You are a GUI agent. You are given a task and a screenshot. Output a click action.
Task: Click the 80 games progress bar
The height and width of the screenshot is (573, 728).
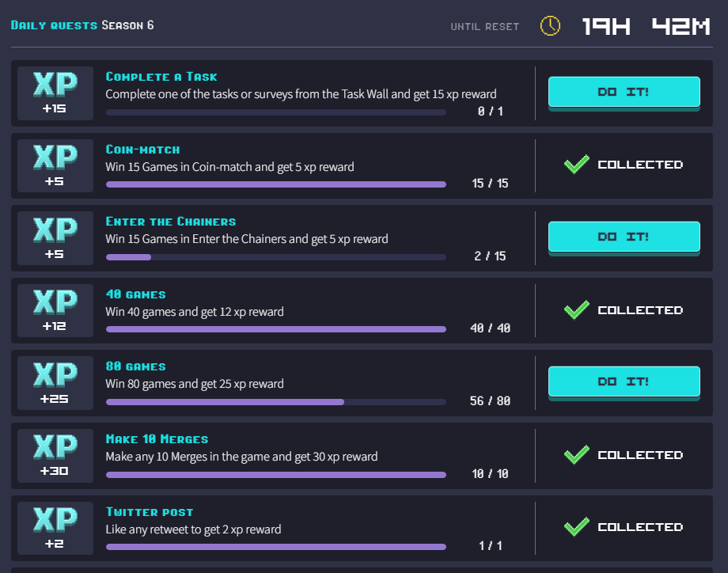pyautogui.click(x=276, y=402)
